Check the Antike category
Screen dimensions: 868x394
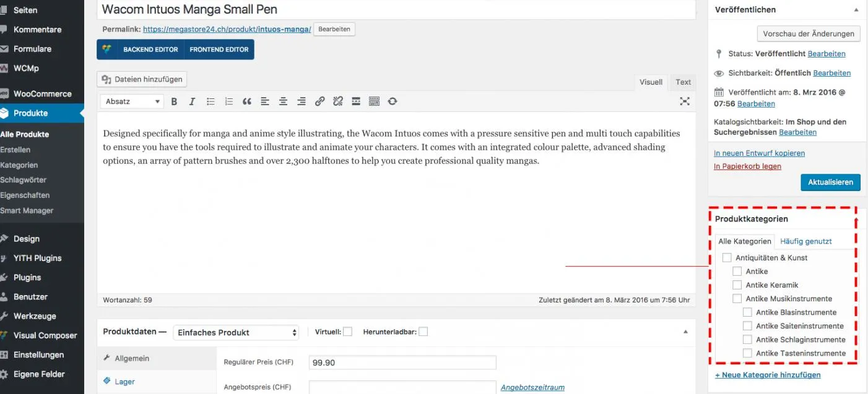[x=737, y=272]
